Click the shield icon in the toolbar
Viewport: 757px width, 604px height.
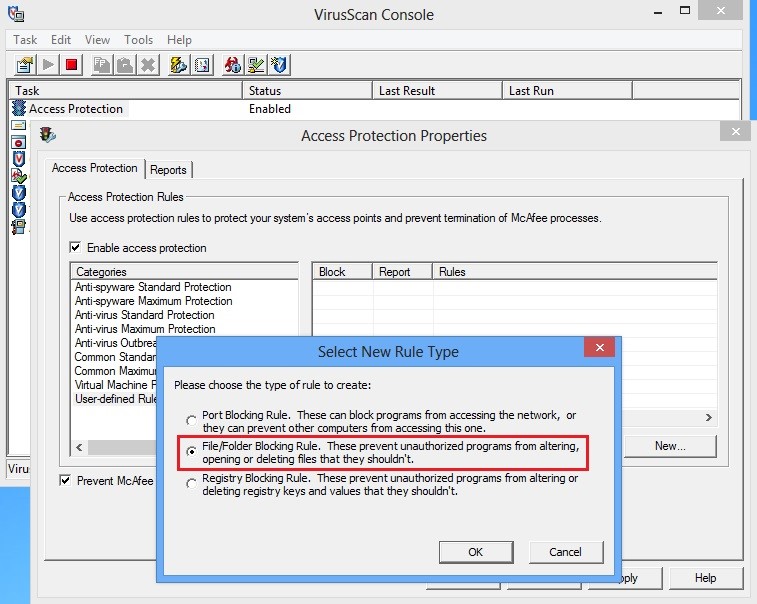point(280,65)
